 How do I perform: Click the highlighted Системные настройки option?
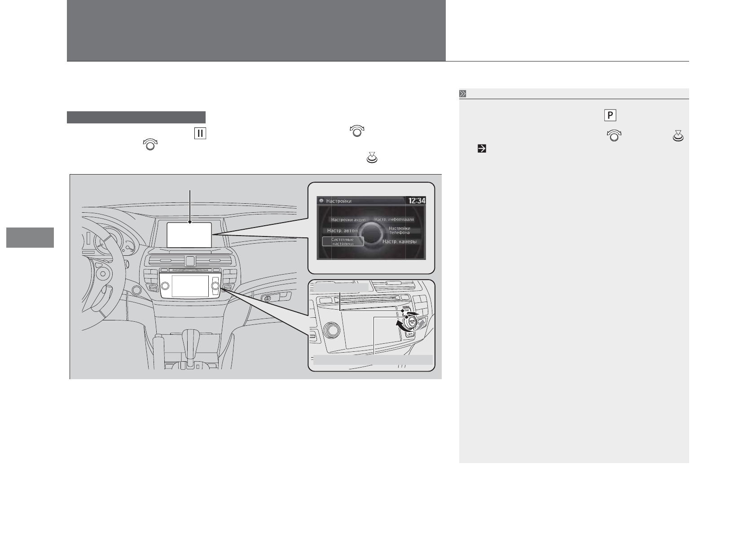343,241
